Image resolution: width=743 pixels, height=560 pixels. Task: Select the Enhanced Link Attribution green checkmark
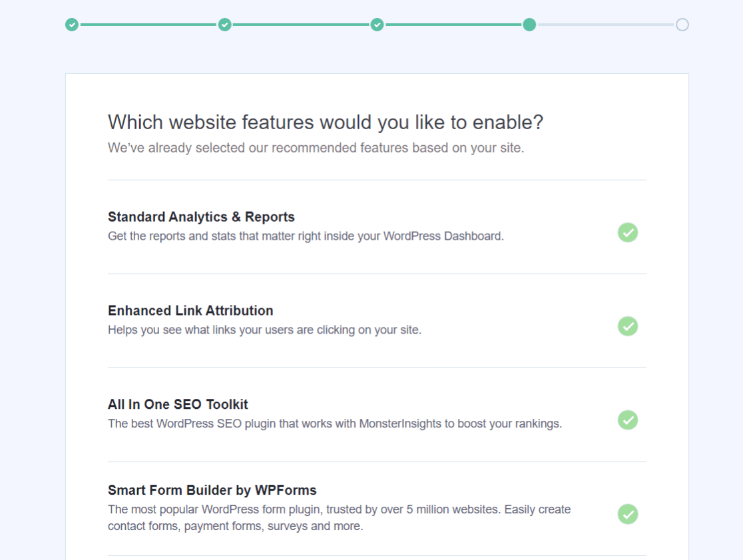point(627,326)
